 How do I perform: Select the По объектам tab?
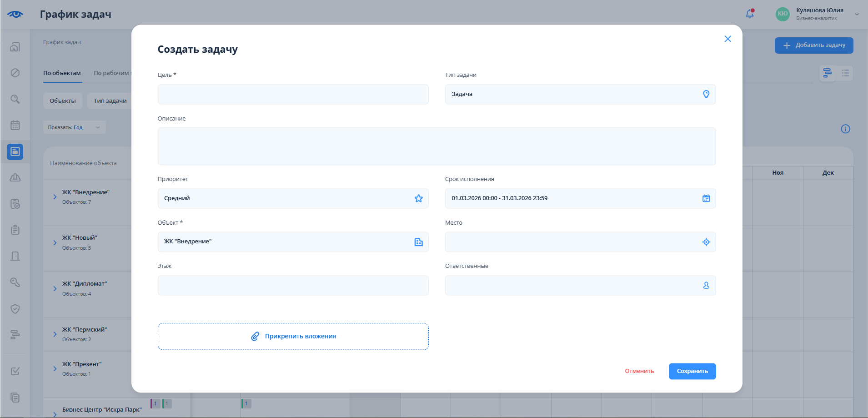coord(62,73)
